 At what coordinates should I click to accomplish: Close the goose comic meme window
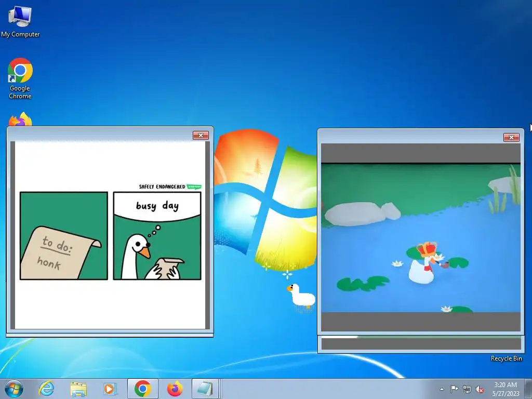coord(201,136)
